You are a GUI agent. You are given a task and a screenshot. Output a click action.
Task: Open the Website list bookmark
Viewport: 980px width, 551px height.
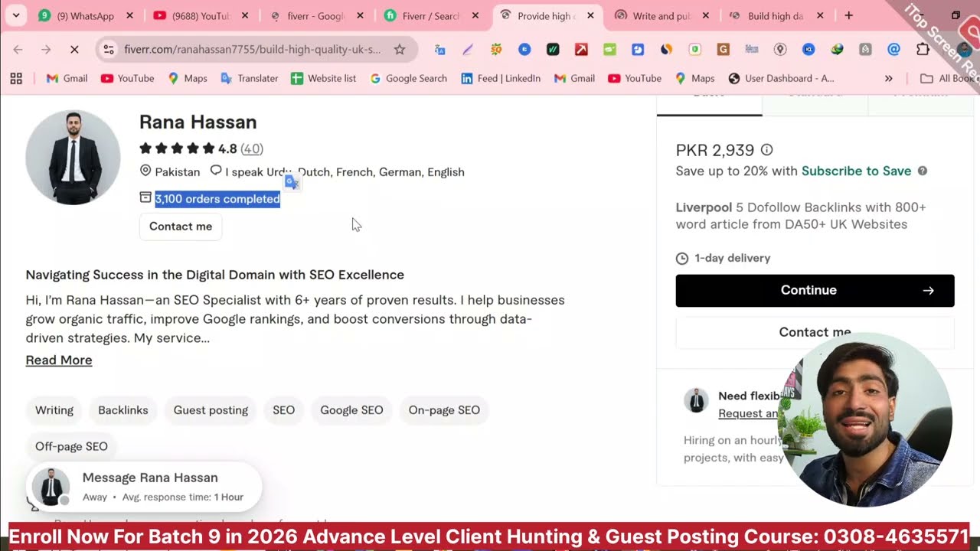click(323, 78)
